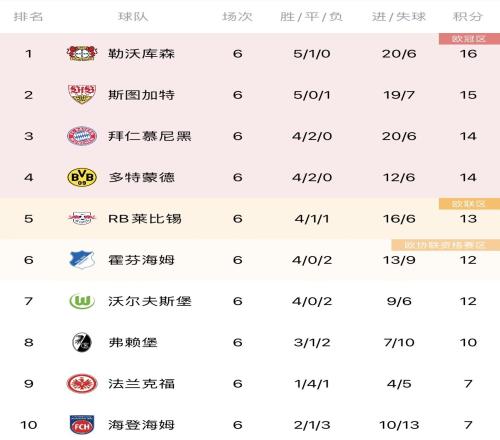Click the Stuttgart club crest
This screenshot has width=500, height=440.
[x=82, y=94]
